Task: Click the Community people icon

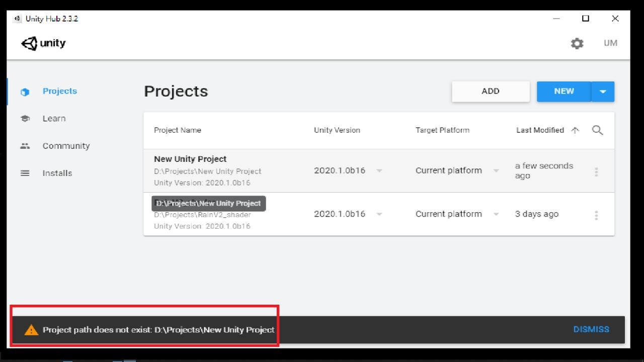Action: point(25,146)
